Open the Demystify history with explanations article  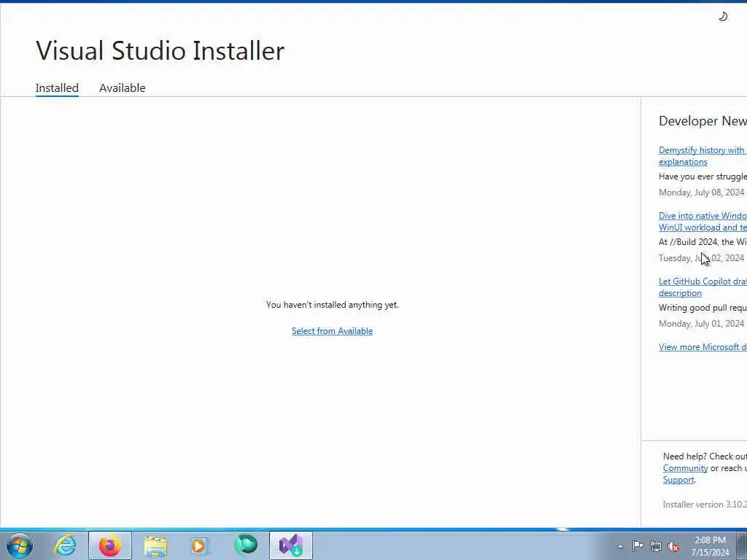point(703,156)
